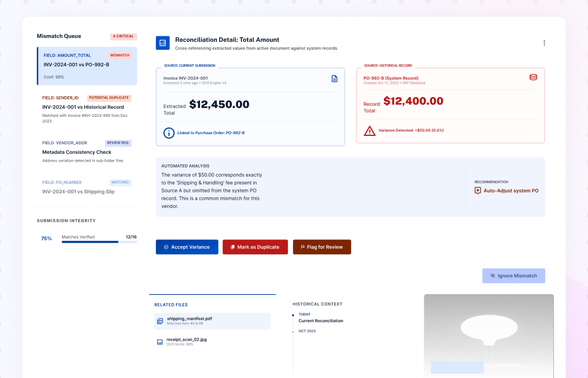
Task: Click the Current Reconciliation timeline entry
Action: 321,321
